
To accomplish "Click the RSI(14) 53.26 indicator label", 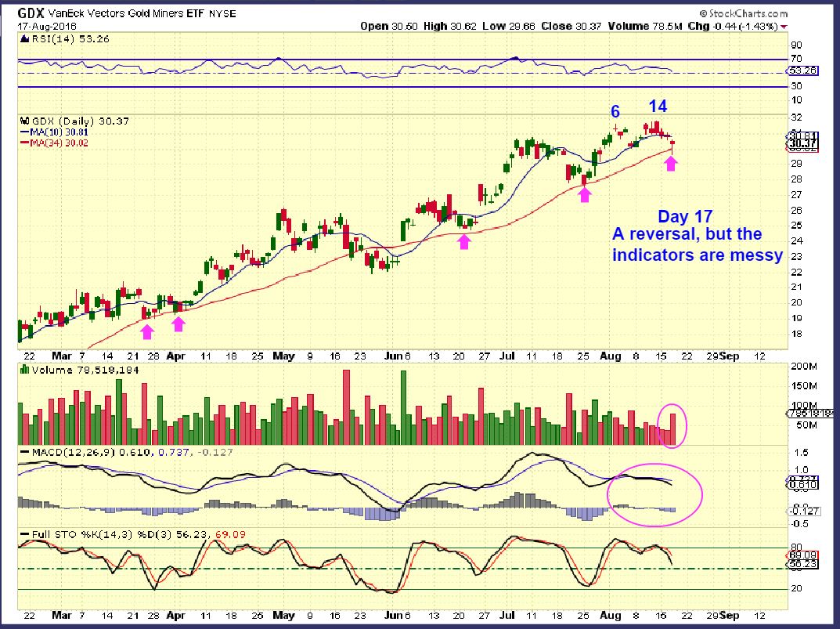I will point(70,38).
